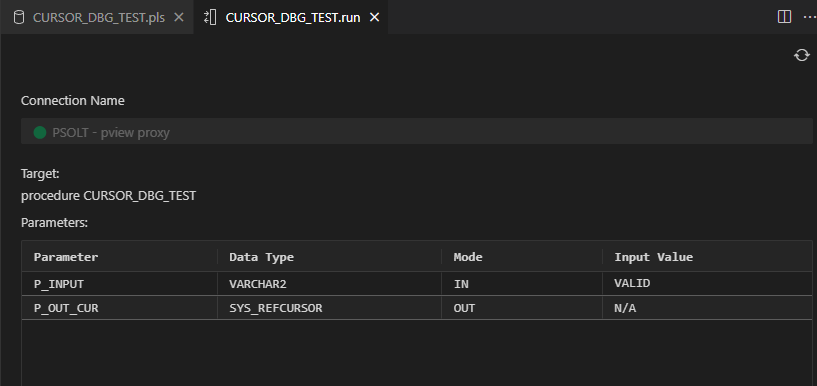Click the VARCHAR2 data type cell
This screenshot has width=817, height=386.
(x=329, y=284)
